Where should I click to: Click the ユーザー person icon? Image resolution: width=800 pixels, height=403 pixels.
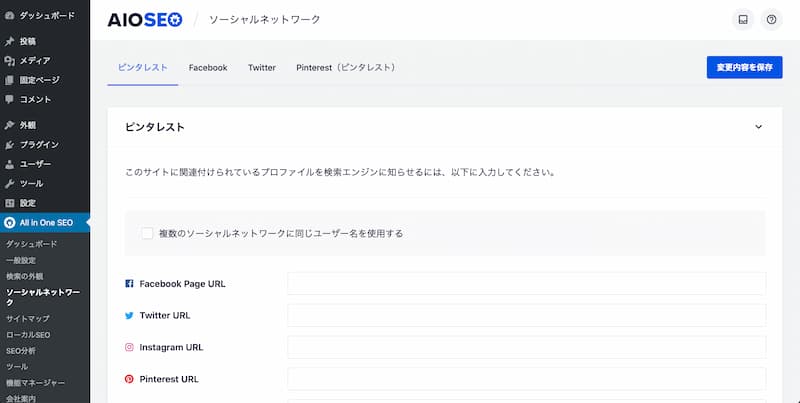click(x=9, y=164)
